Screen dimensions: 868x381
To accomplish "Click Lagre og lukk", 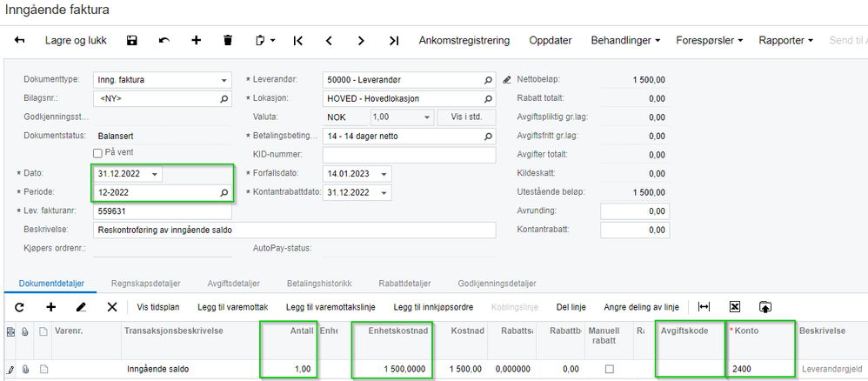I will coord(76,40).
